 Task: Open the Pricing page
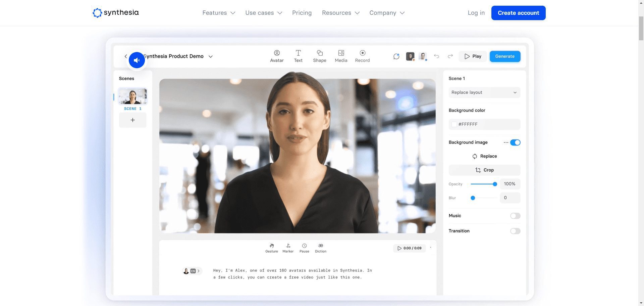[x=302, y=13]
